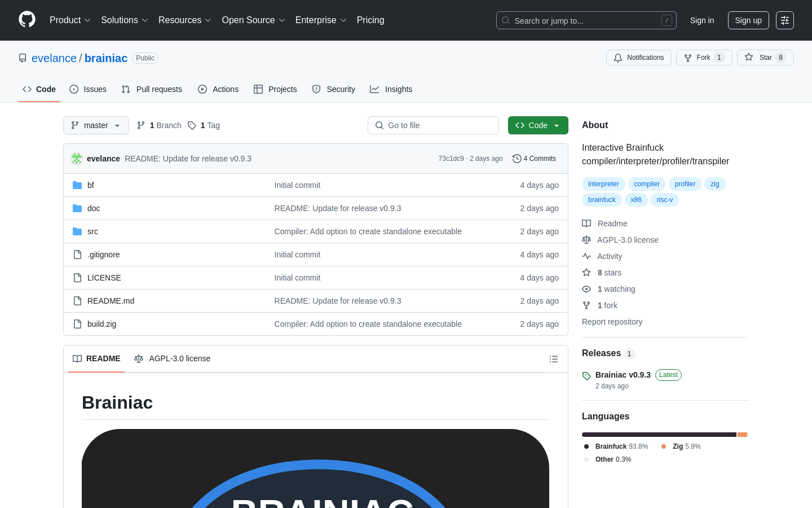Expand the Resources menu
812x508 pixels.
(x=185, y=20)
